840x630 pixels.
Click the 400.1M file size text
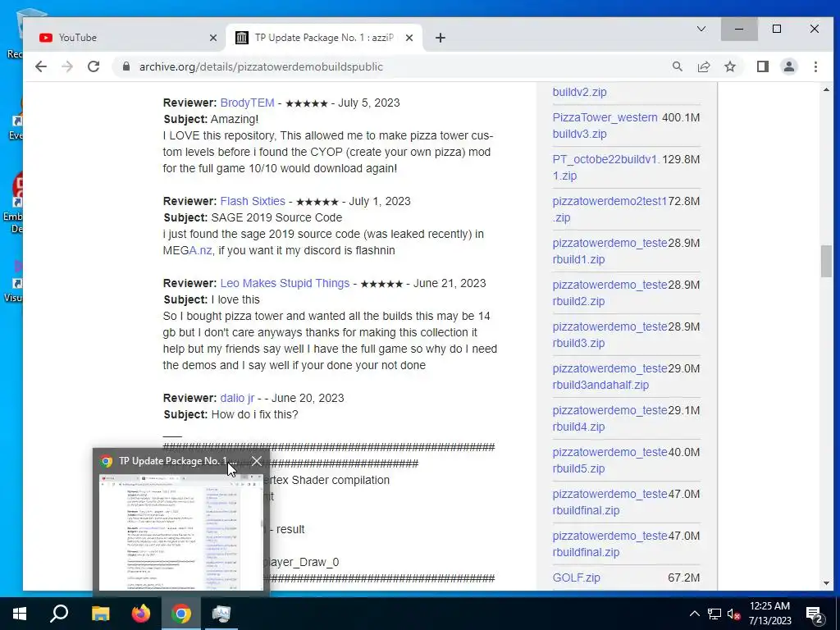point(681,117)
